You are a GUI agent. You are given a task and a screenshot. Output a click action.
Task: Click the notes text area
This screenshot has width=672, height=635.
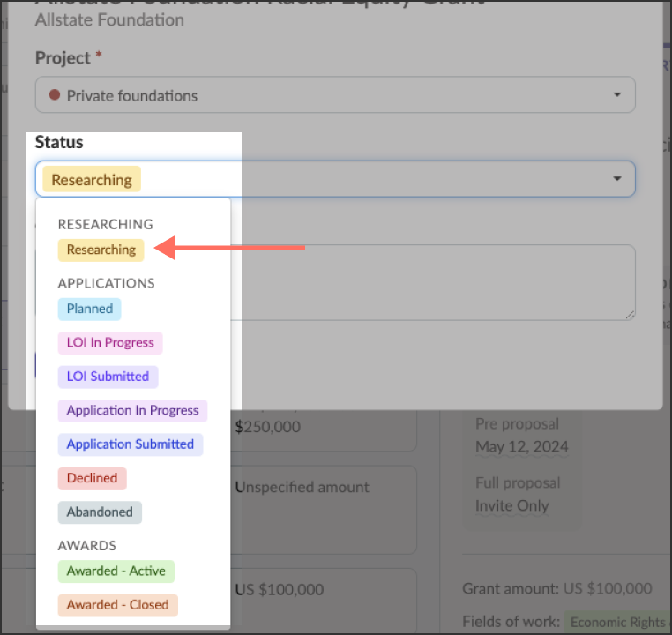pyautogui.click(x=432, y=282)
